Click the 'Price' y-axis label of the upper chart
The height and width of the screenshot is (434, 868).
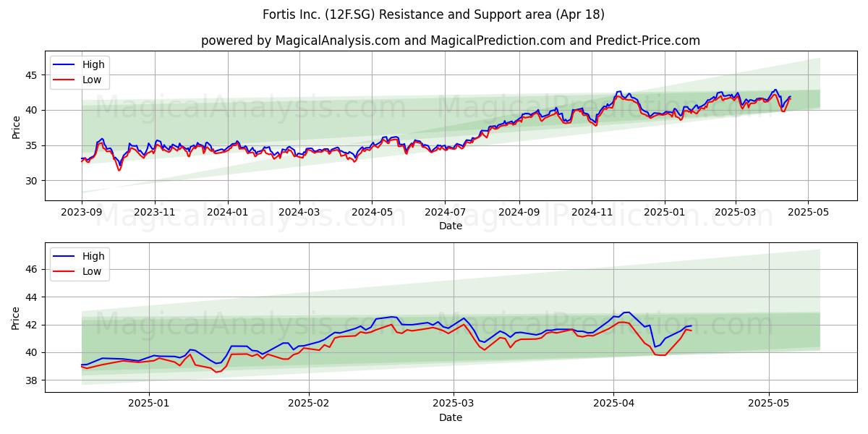17,126
